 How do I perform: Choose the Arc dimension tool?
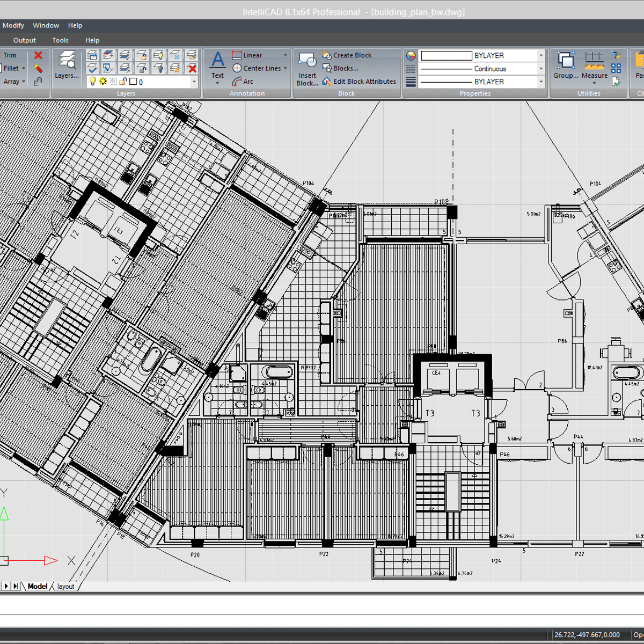tap(237, 82)
